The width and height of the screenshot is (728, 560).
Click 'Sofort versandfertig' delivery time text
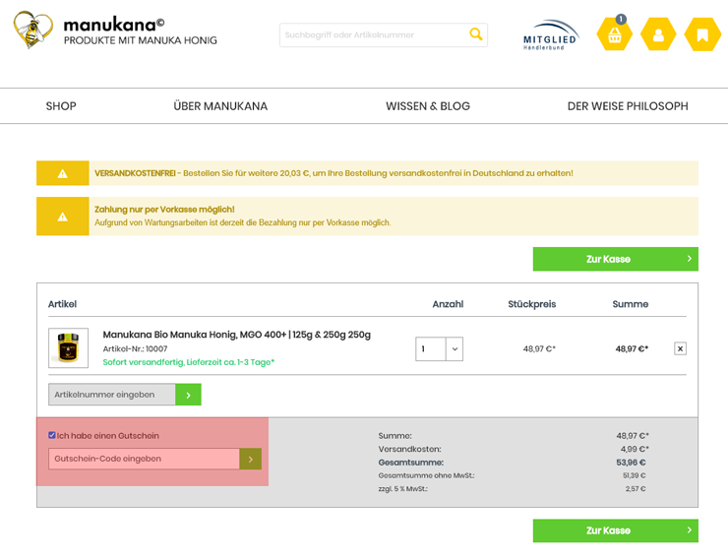[x=189, y=362]
